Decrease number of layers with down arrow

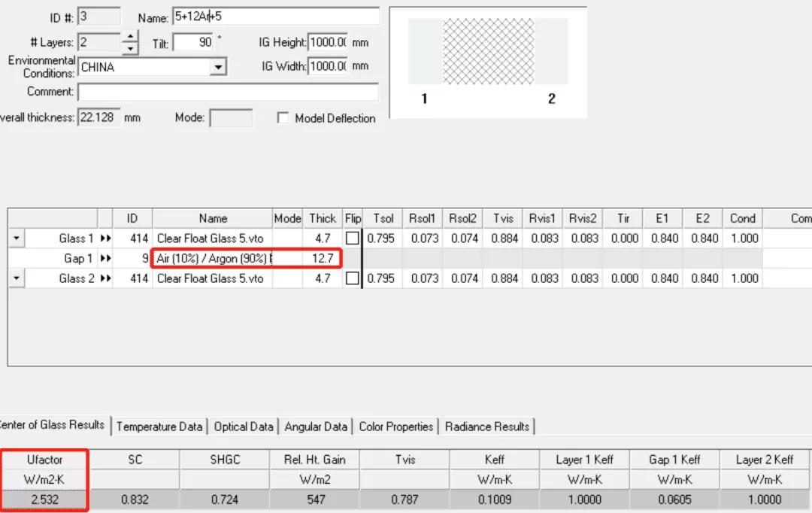(x=130, y=48)
